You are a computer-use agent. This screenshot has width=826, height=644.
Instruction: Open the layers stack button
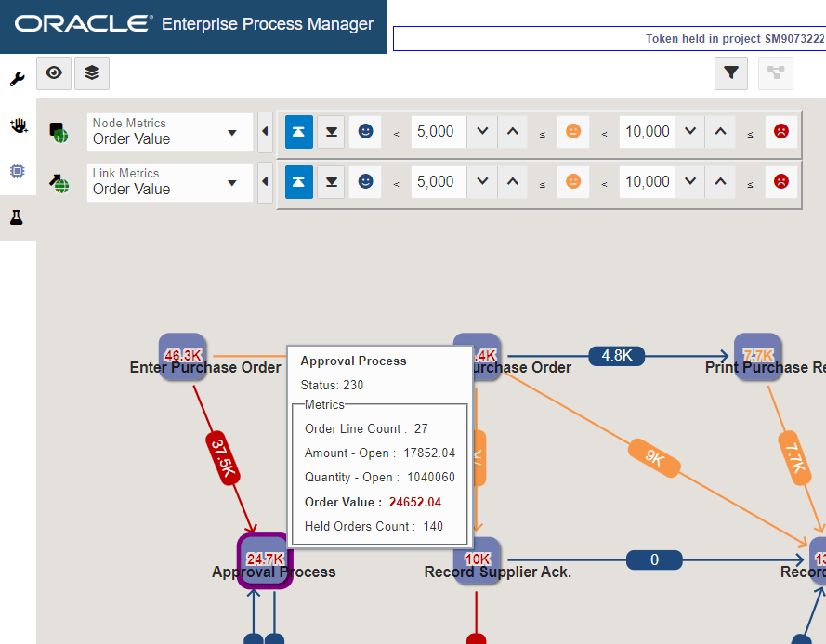click(92, 72)
